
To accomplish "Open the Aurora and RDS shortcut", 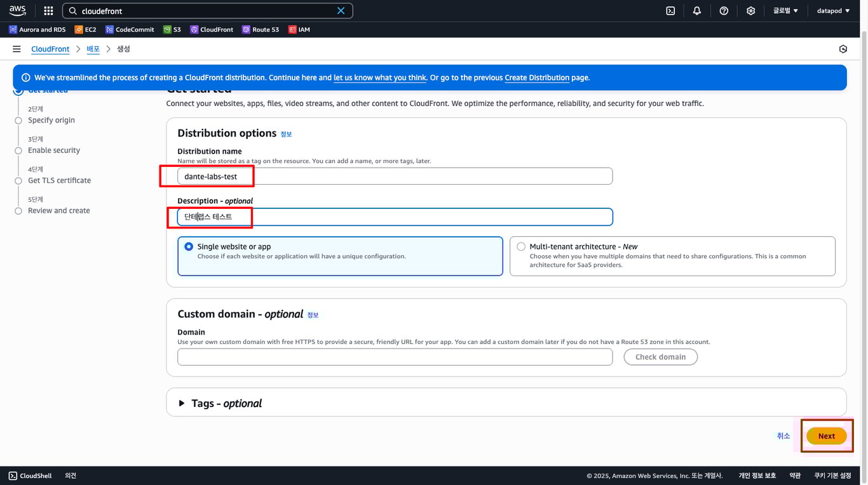I will 37,29.
